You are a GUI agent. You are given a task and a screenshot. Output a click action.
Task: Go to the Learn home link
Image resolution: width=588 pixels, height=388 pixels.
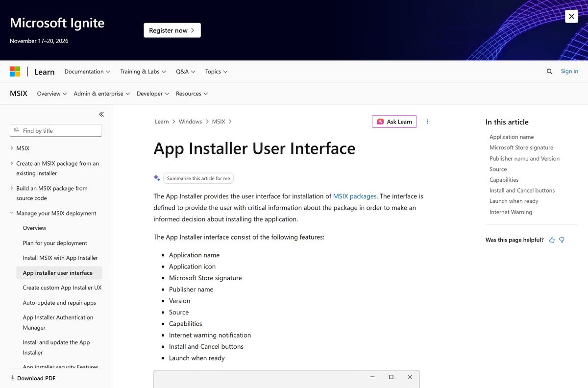pos(44,72)
